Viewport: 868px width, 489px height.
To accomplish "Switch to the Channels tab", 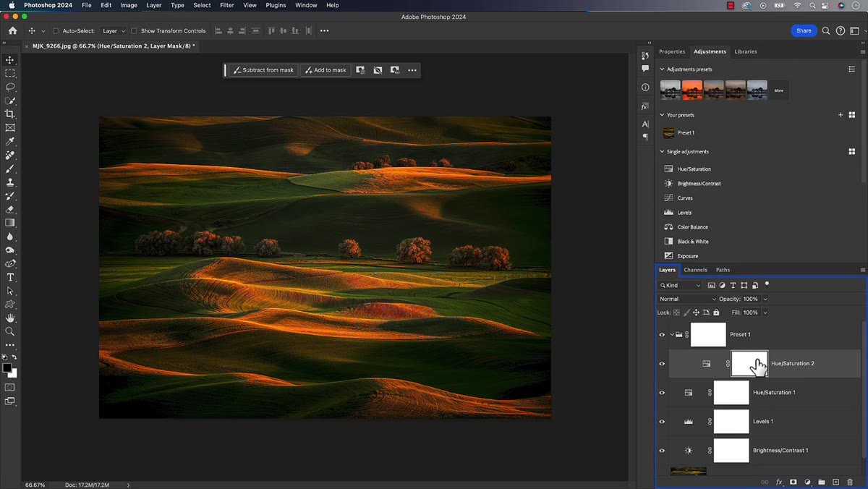I will point(695,270).
